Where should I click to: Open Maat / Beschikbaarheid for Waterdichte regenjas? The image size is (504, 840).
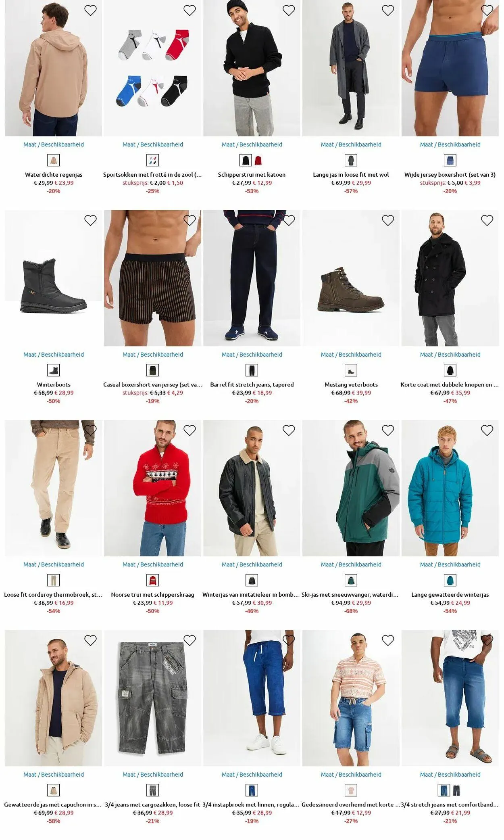pyautogui.click(x=54, y=144)
